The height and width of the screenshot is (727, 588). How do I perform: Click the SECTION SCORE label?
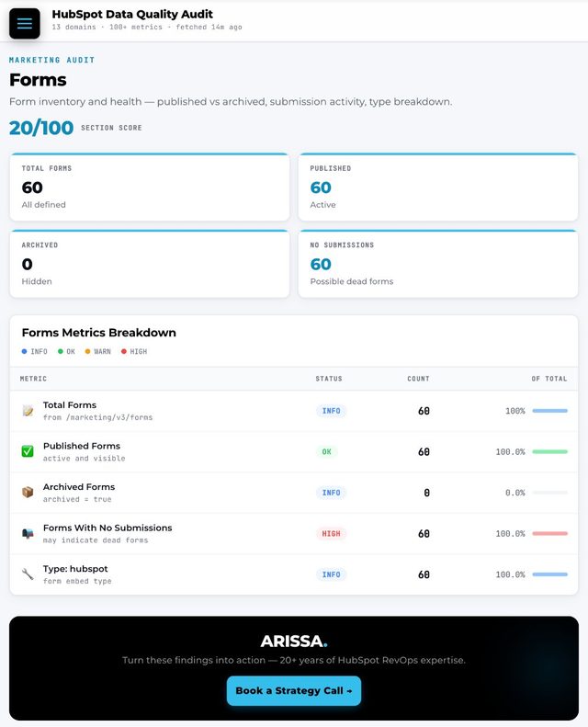[x=111, y=128]
